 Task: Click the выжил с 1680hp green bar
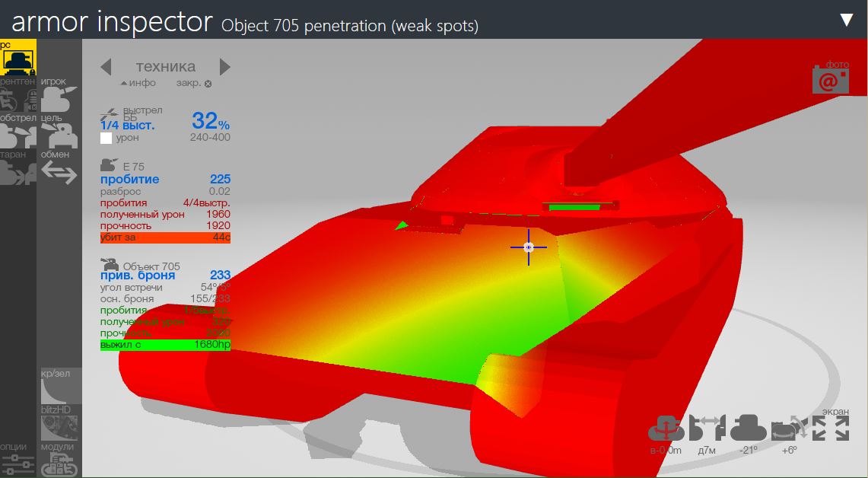point(165,345)
